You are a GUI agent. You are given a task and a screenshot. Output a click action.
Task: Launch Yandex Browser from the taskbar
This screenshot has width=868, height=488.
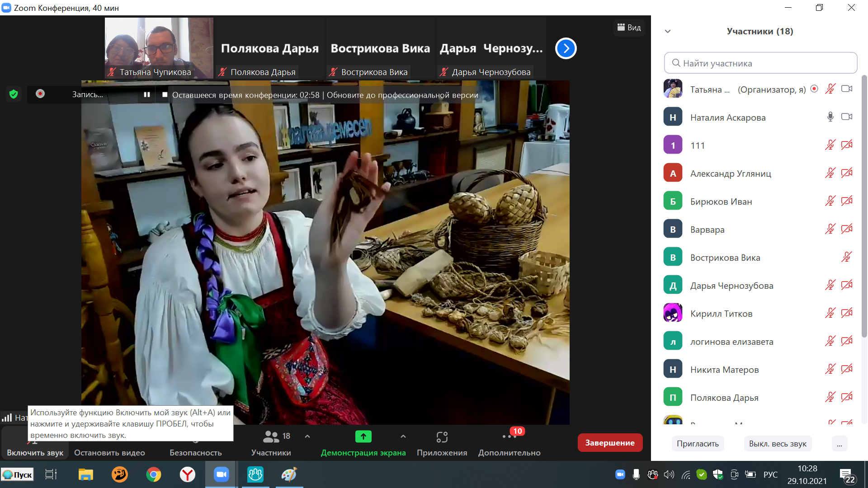coord(188,474)
